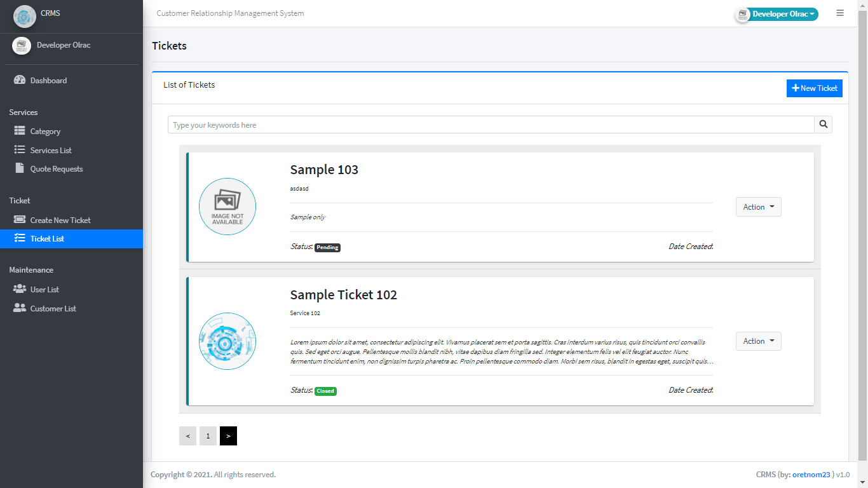Go to Dashboard page

71,81
